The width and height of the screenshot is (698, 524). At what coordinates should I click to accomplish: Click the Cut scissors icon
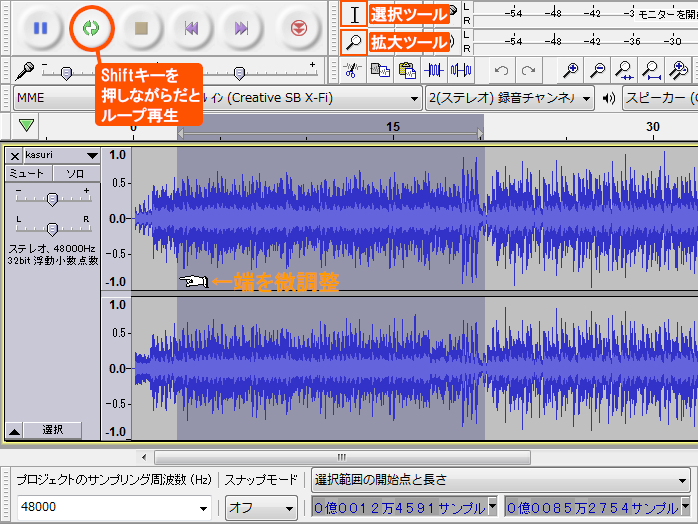351,71
